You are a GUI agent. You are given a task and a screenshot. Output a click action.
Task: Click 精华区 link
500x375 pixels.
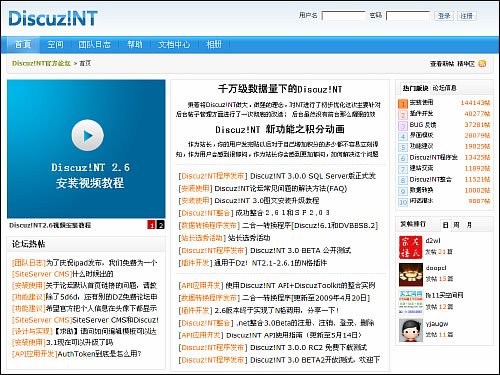click(x=466, y=64)
